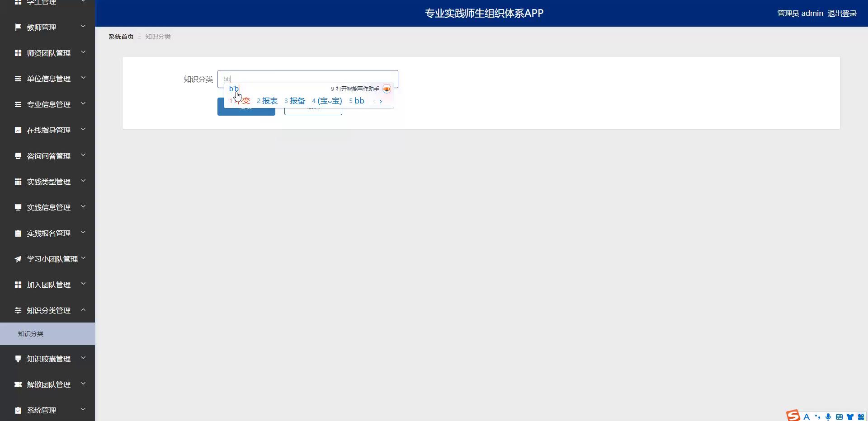The width and height of the screenshot is (868, 421).
Task: Click the Sogou skin shirt icon
Action: (x=850, y=417)
